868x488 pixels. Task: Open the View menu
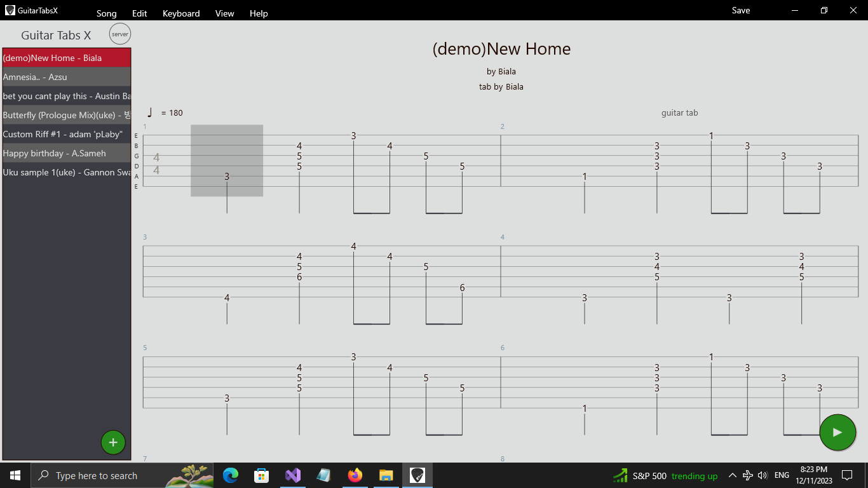coord(224,13)
